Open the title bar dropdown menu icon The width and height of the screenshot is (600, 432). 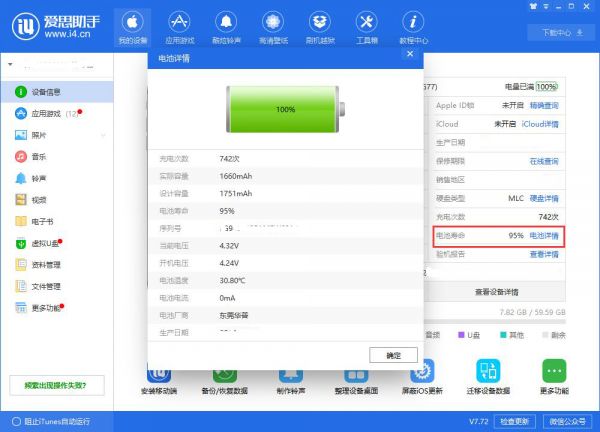pos(546,7)
